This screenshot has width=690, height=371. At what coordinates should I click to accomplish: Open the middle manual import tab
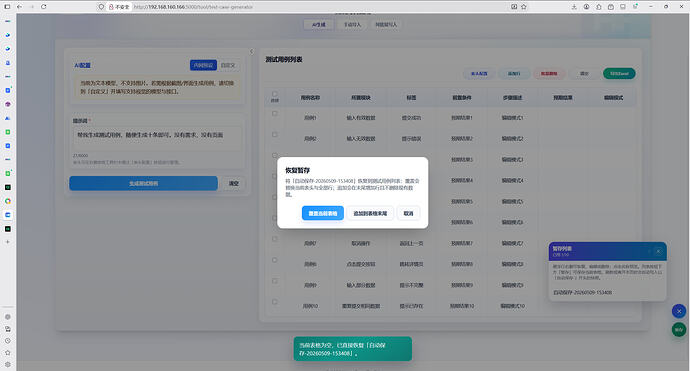point(352,25)
